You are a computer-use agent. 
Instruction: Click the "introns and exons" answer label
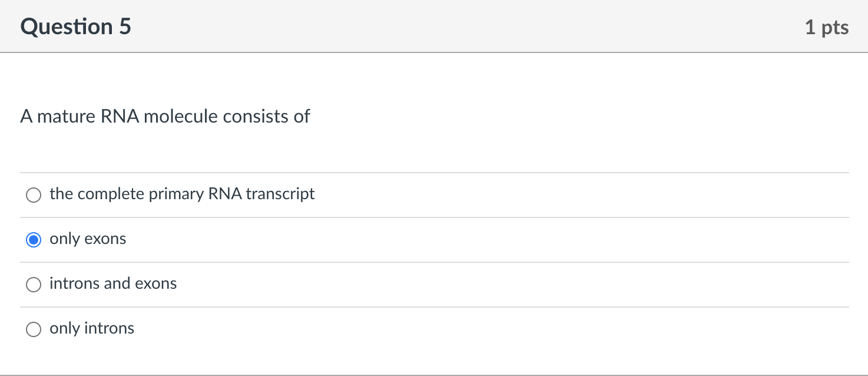coord(113,283)
